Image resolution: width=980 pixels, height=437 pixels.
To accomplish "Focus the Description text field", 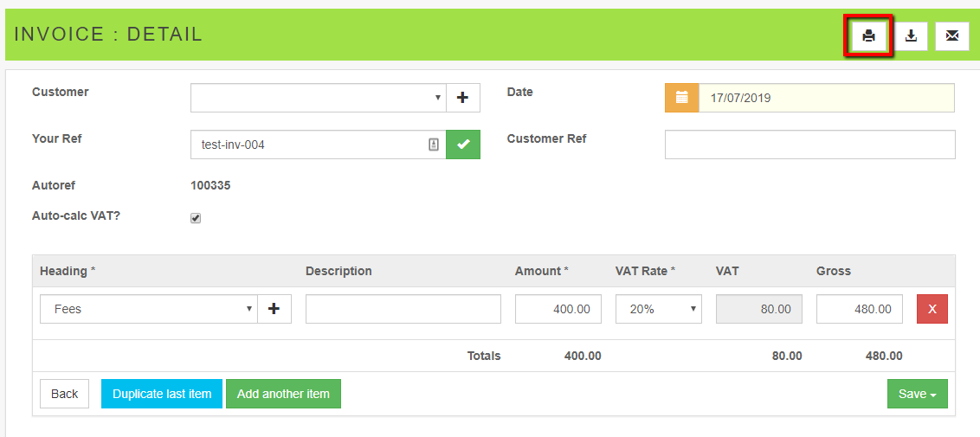I will click(403, 309).
